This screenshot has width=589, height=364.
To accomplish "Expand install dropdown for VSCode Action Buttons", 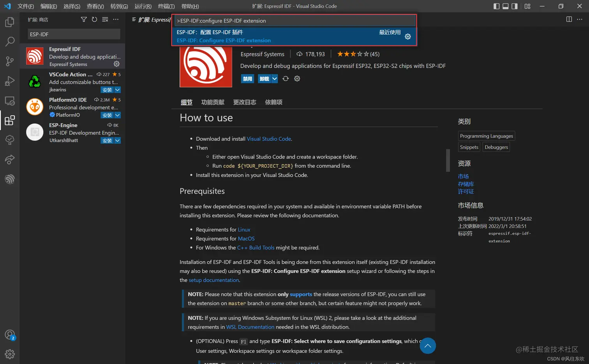I will (118, 90).
